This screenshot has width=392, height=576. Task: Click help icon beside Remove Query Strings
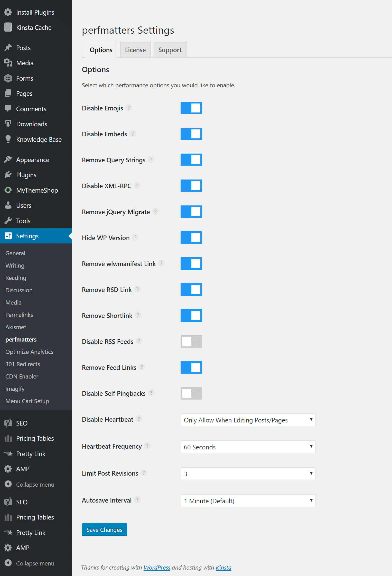point(151,159)
